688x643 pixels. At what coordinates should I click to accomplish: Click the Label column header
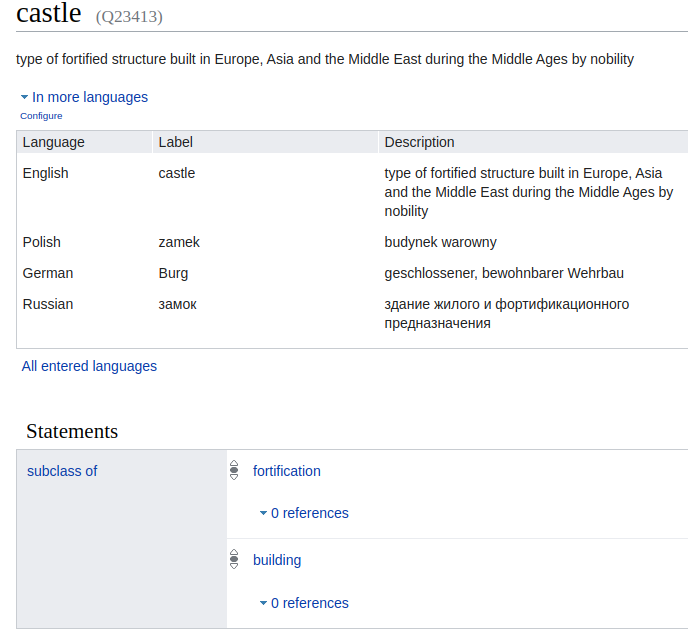point(176,142)
